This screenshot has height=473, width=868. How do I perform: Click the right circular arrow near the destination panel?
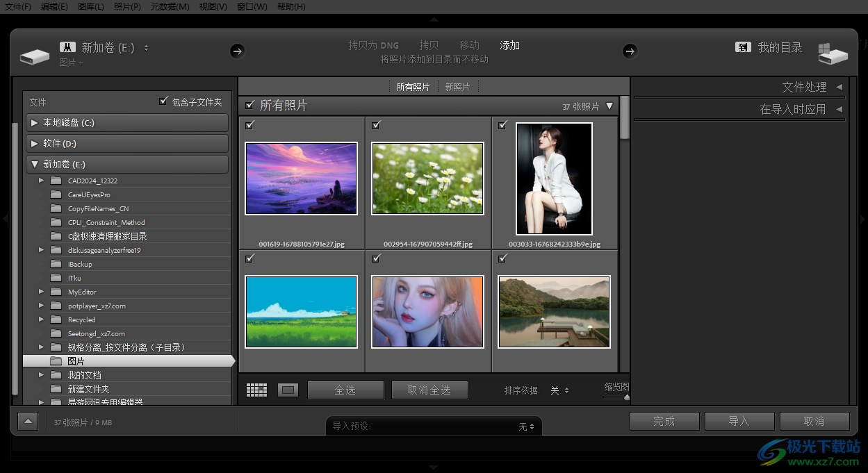pyautogui.click(x=630, y=51)
